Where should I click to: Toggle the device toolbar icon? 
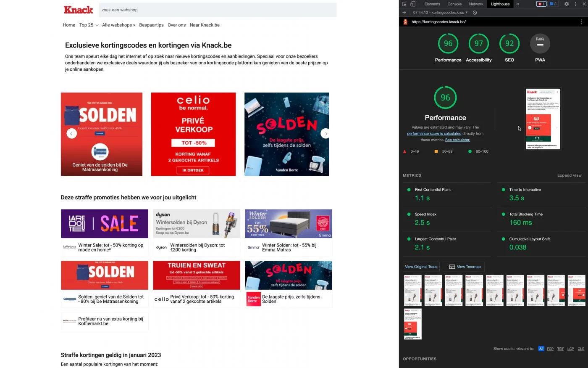pyautogui.click(x=412, y=4)
